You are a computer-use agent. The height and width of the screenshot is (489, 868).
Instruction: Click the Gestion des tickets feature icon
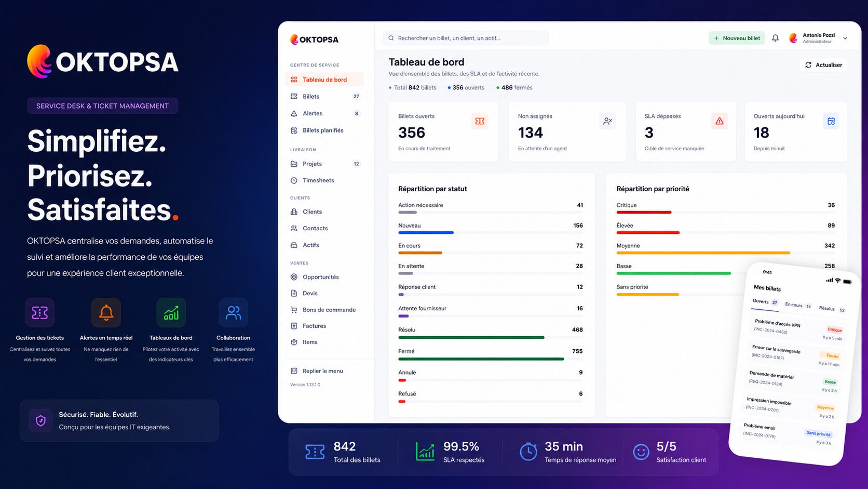40,313
